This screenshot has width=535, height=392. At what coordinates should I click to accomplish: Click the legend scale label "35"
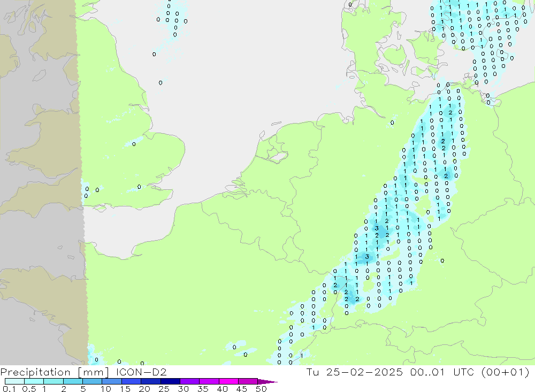[203, 389]
